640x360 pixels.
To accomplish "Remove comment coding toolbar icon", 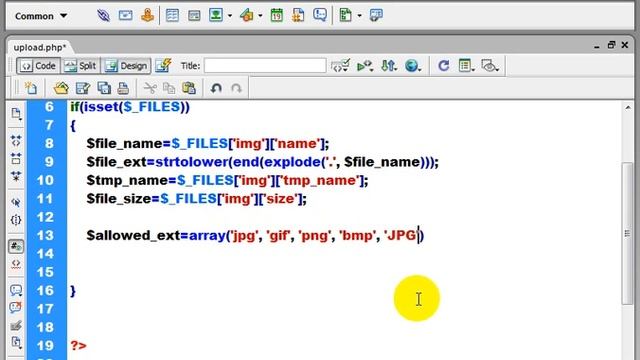I will 16,307.
